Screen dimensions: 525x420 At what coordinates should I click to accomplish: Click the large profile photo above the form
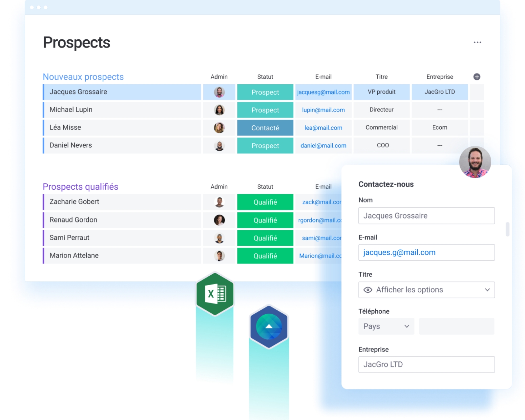(x=475, y=162)
